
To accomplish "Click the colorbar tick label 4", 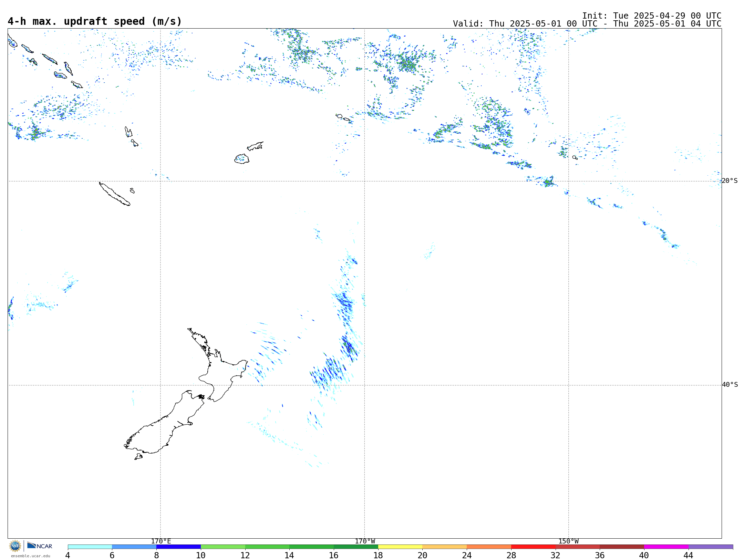I will click(x=68, y=555).
